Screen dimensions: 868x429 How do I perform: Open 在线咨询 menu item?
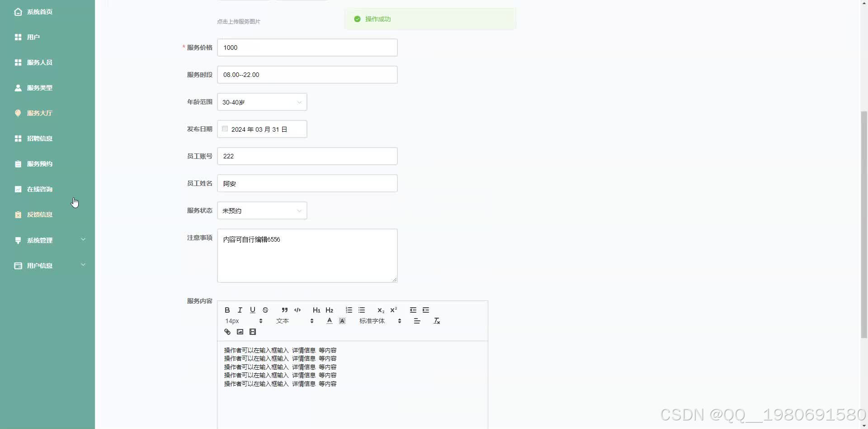(x=47, y=189)
